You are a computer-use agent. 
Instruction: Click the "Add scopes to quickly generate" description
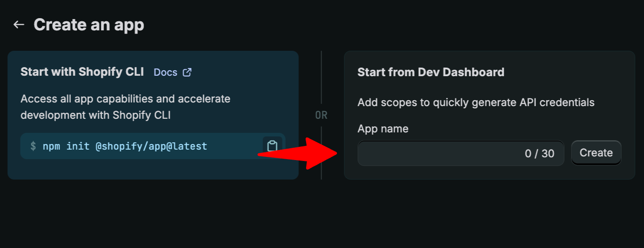476,102
